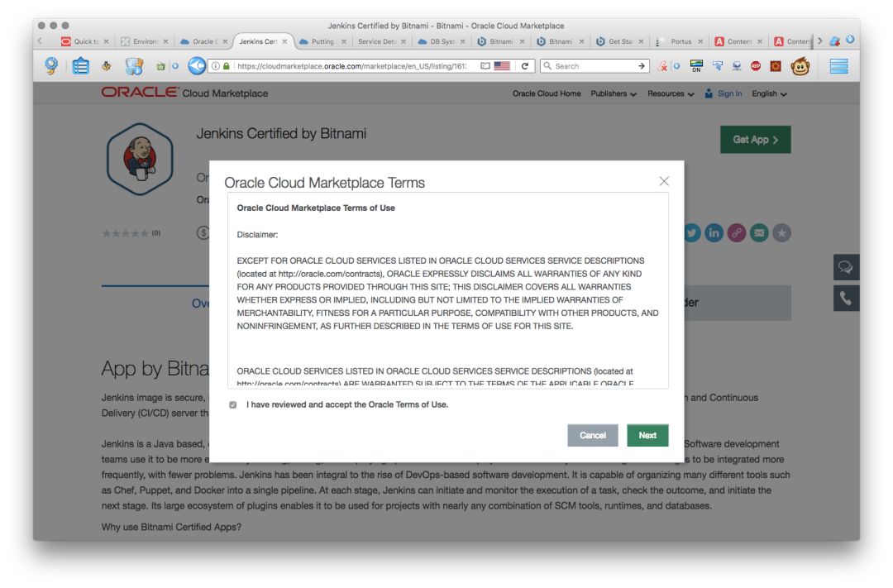Toggle reader view icon in address bar
The width and height of the screenshot is (893, 588).
(485, 66)
